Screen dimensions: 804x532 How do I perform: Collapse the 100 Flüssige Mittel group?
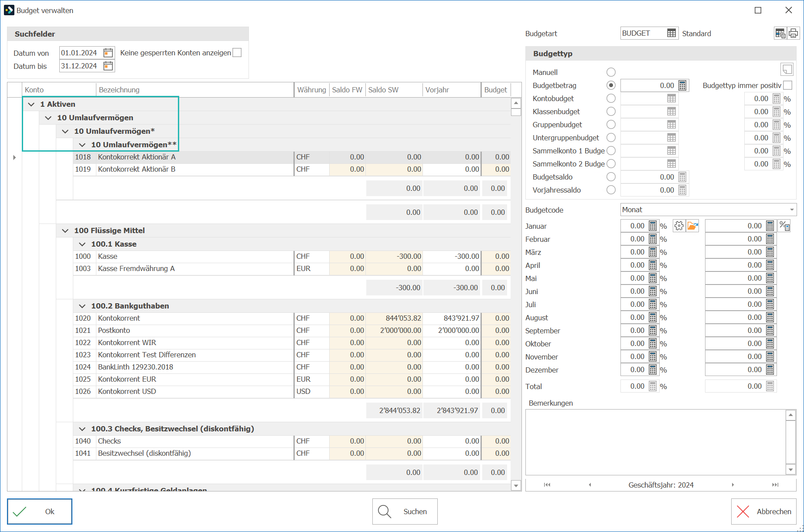[x=65, y=230]
